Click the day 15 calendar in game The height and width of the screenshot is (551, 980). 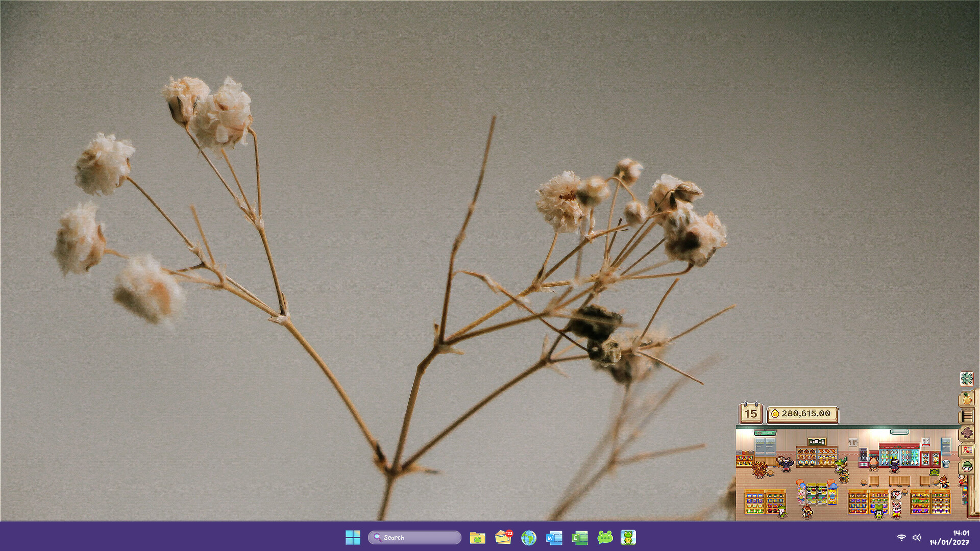[x=751, y=413]
